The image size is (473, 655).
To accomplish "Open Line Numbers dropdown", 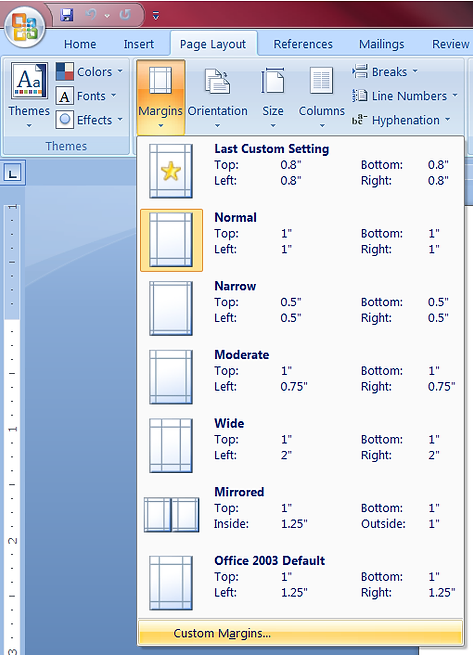I will (x=404, y=96).
